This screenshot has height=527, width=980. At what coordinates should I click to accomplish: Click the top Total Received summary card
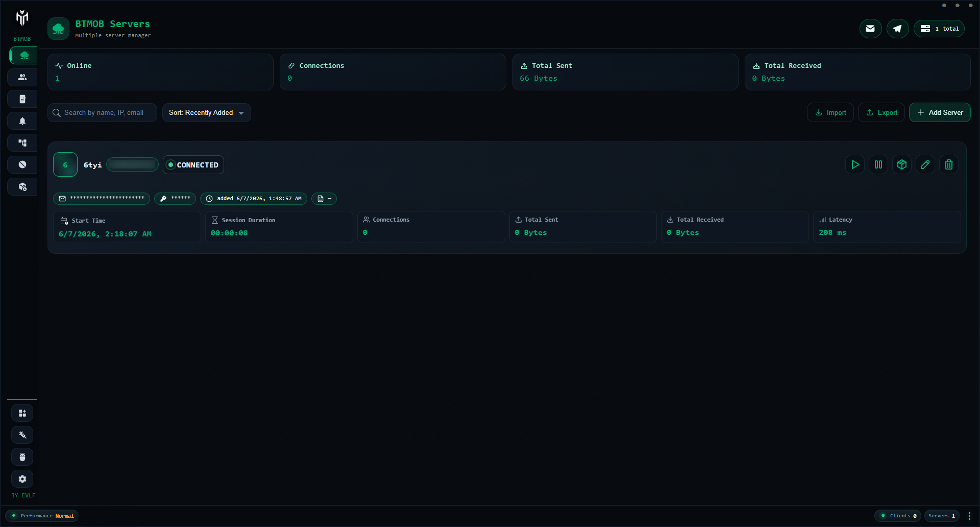(x=857, y=72)
